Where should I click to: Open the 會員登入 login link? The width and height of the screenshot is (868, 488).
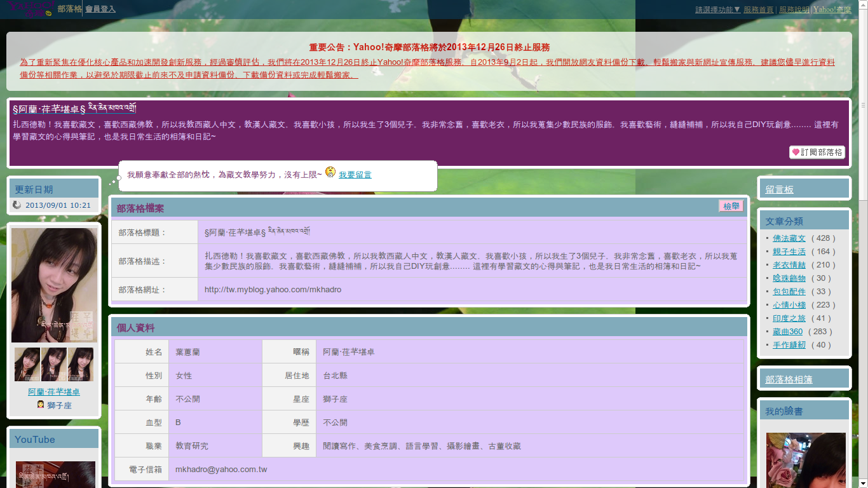point(100,9)
